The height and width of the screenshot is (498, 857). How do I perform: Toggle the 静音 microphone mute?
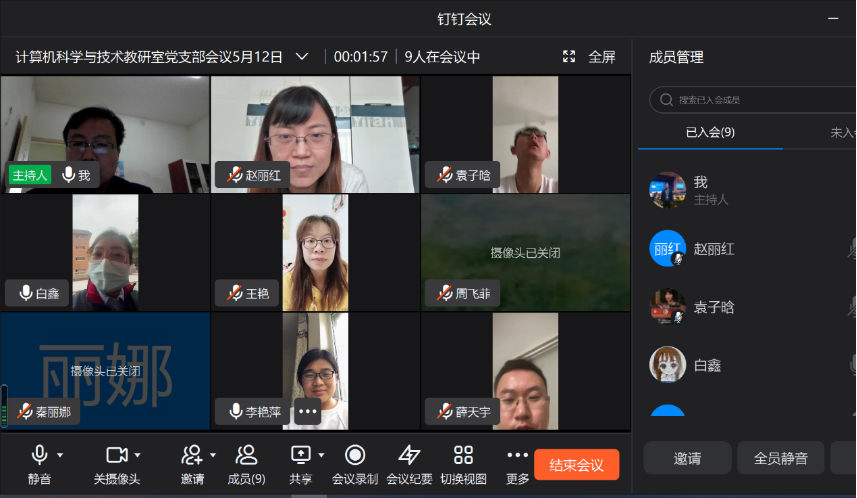coord(39,456)
